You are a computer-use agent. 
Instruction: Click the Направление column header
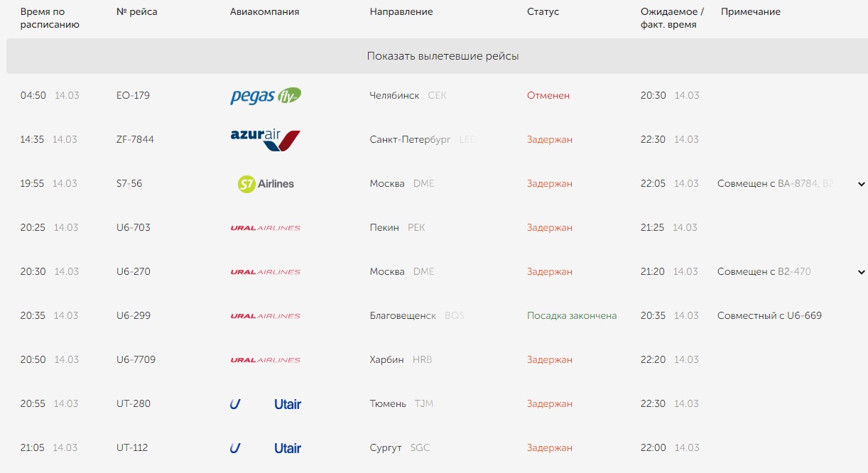tap(401, 12)
